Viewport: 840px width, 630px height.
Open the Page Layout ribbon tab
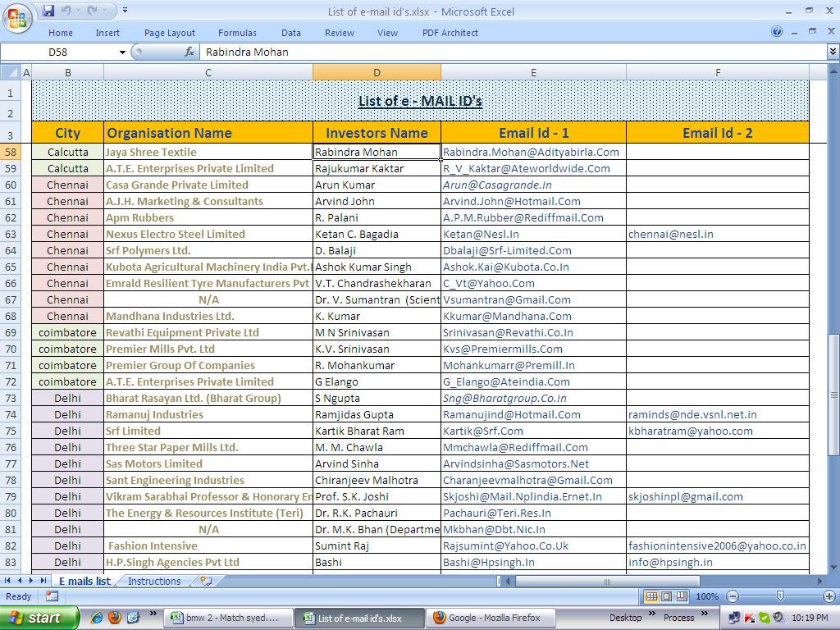(169, 33)
